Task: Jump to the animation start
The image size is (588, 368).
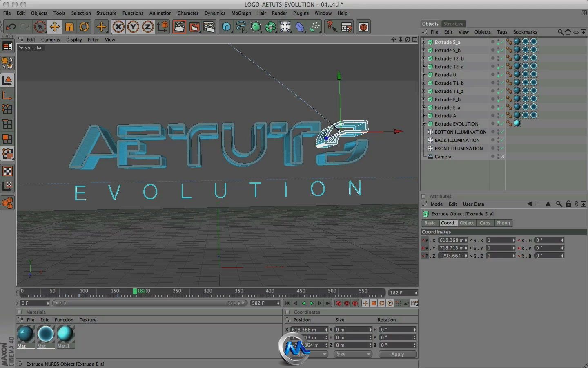Action: tap(287, 303)
